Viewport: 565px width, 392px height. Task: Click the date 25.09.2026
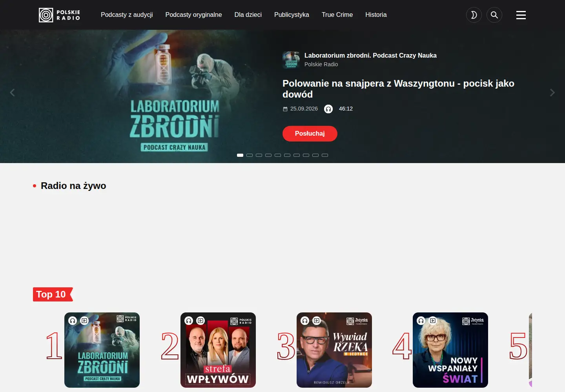[304, 109]
